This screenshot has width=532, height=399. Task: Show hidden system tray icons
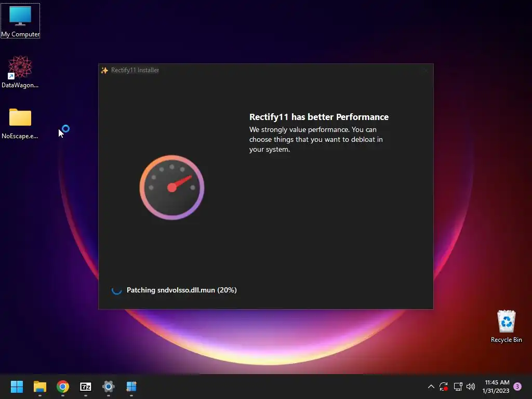[431, 387]
